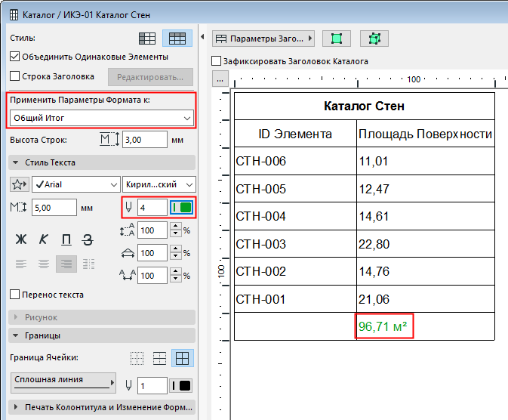Viewport: 508px width, 420px height.
Task: Enable Зафиксировать Заголовок Каталога checkbox
Action: (x=216, y=61)
